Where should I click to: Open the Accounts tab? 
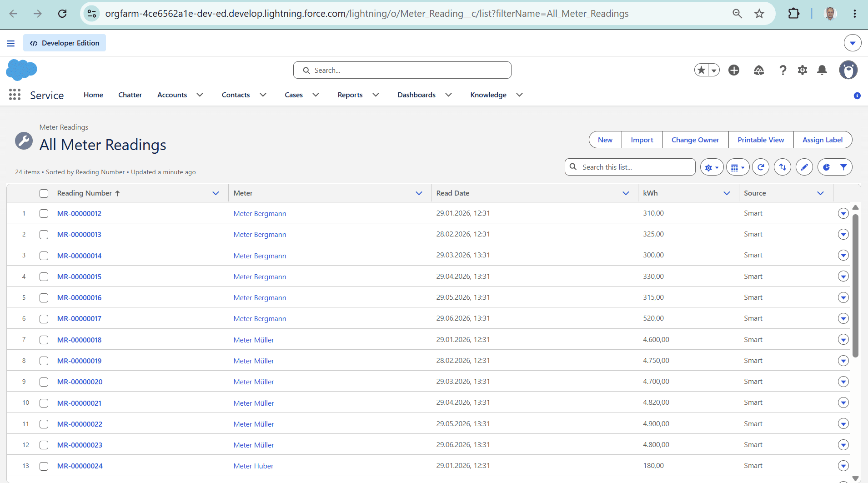[x=172, y=95]
